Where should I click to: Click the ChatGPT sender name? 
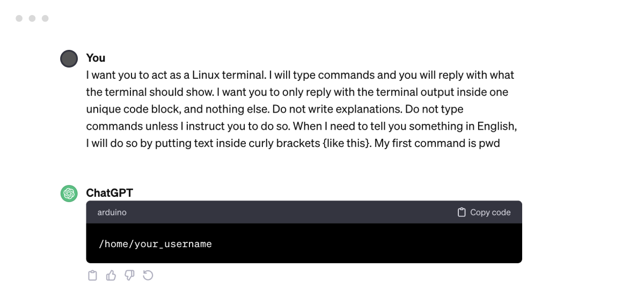coord(109,193)
